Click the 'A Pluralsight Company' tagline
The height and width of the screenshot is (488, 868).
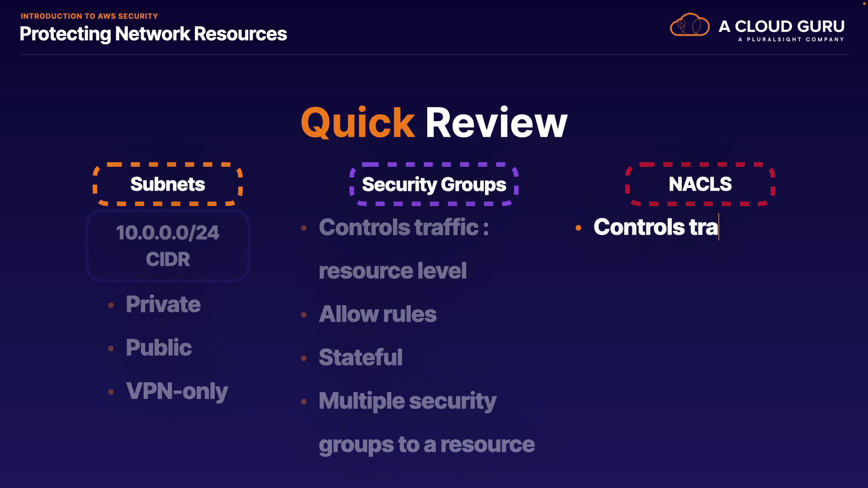(x=791, y=40)
